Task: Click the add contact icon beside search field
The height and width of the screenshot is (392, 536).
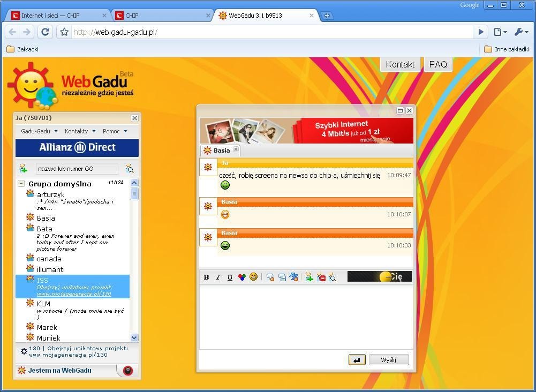Action: (x=23, y=169)
